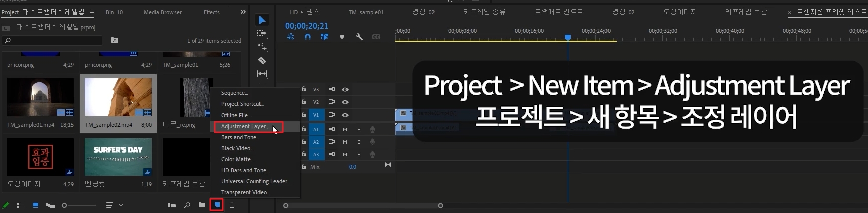Toggle V1 track output eye
This screenshot has height=213, width=868.
click(345, 115)
